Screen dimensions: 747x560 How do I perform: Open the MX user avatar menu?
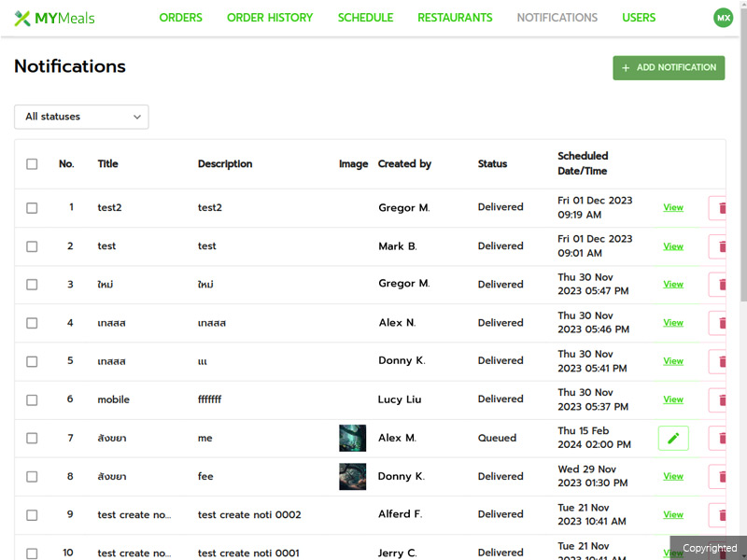(723, 18)
